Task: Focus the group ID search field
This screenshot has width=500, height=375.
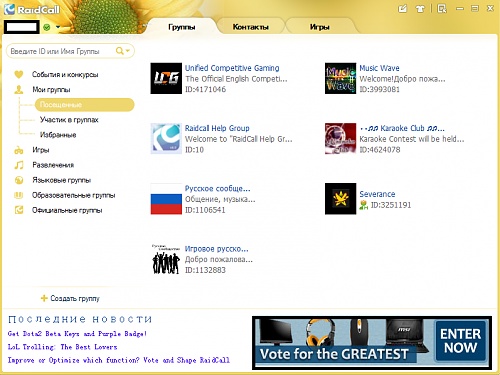Action: [x=70, y=51]
